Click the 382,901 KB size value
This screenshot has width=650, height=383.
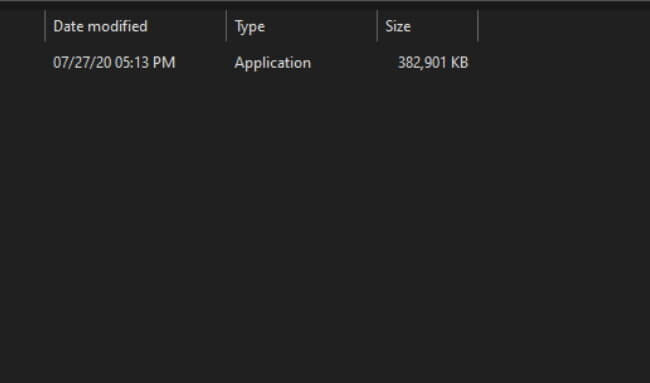(433, 63)
